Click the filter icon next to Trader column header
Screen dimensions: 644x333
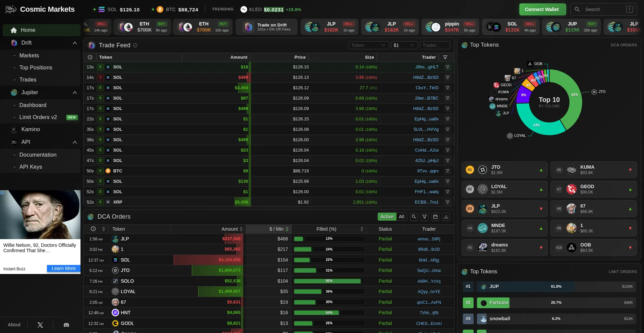pyautogui.click(x=445, y=57)
